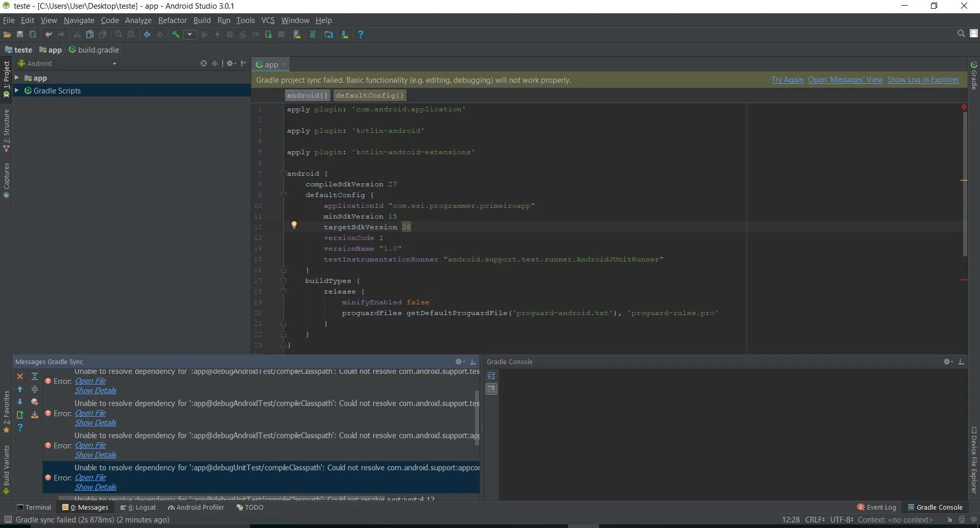Toggle Expand All in the Messages panel
Screen dimensions: 980x528
(35, 376)
